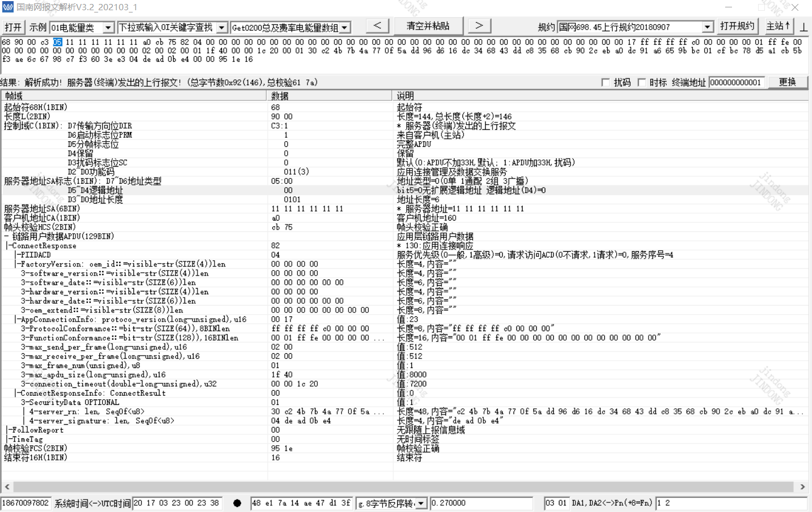
Task: Click the ⊥ pin icon beside 主站
Action: (803, 27)
